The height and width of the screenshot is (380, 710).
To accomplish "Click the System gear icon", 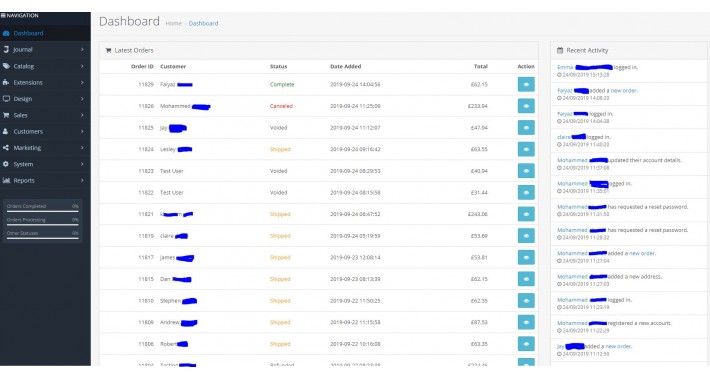I will click(6, 164).
